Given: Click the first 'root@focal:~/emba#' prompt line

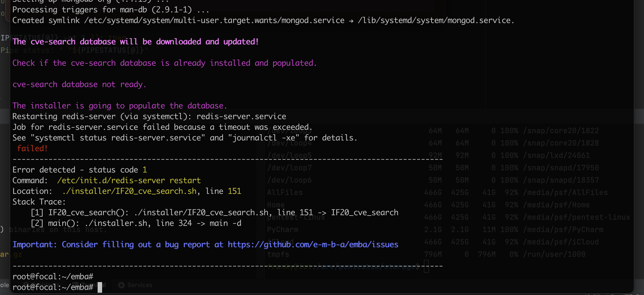Looking at the screenshot, I should (x=53, y=276).
